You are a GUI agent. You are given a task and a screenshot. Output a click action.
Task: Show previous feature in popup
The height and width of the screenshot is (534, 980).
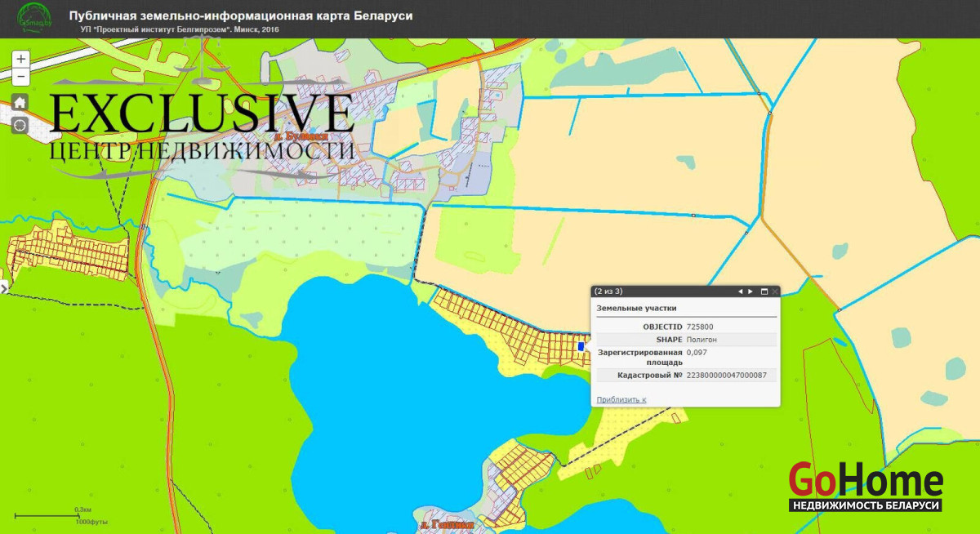[740, 291]
